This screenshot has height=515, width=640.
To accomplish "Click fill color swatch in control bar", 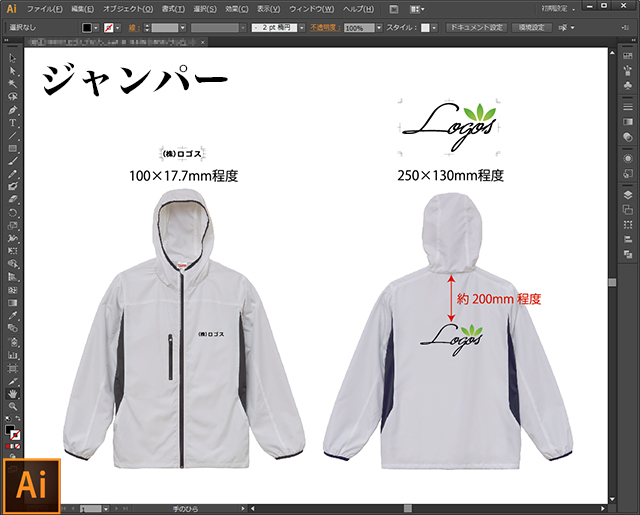I will [x=87, y=28].
